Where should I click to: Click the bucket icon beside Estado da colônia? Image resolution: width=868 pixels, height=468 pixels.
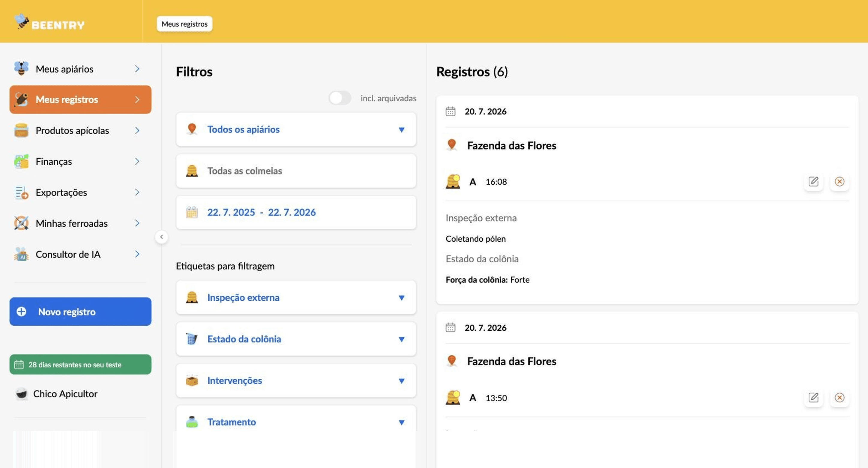192,339
